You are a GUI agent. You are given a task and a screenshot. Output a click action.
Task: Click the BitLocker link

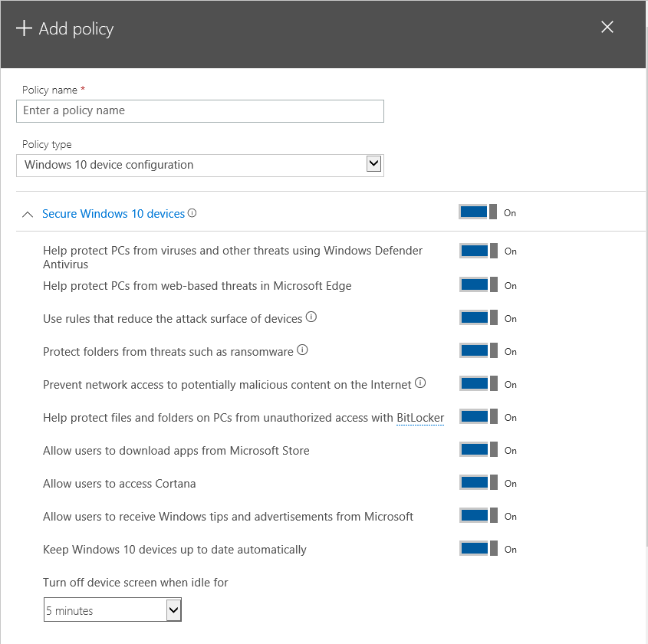(x=420, y=418)
